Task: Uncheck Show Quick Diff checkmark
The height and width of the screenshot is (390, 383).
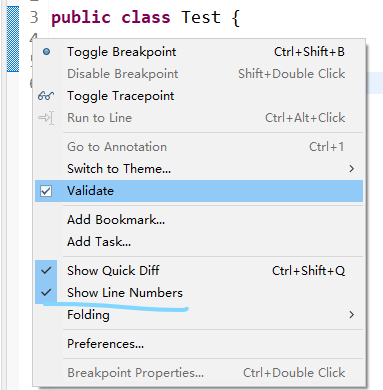Action: pyautogui.click(x=46, y=270)
